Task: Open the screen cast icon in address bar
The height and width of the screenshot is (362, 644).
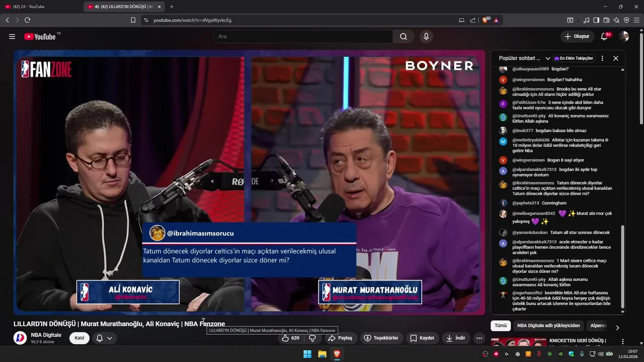Action: (x=461, y=20)
